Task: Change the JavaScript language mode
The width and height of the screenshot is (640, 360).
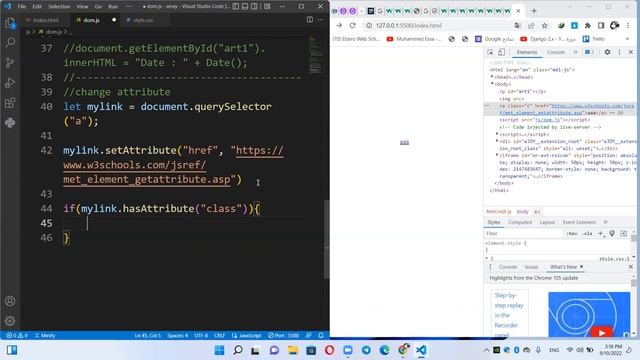Action: tap(247, 336)
